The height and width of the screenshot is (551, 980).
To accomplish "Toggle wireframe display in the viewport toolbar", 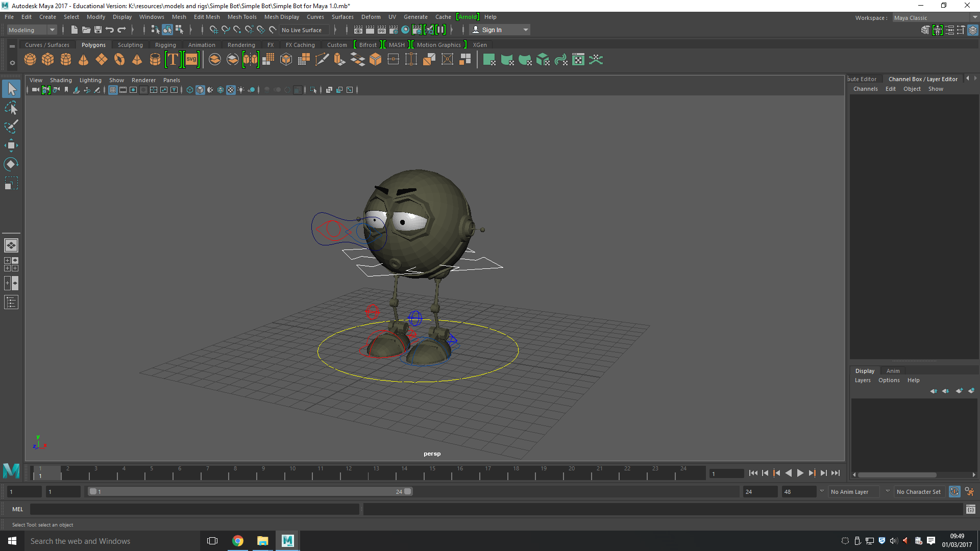I will [x=190, y=90].
